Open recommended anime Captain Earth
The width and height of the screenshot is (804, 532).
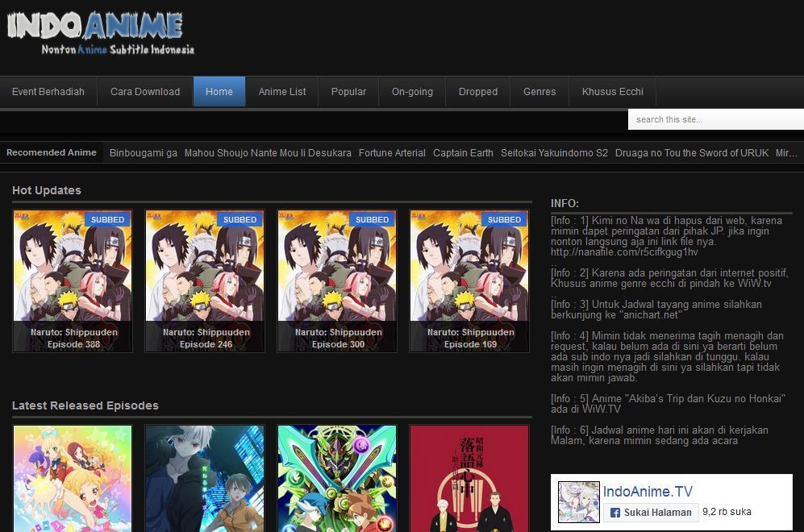click(463, 152)
